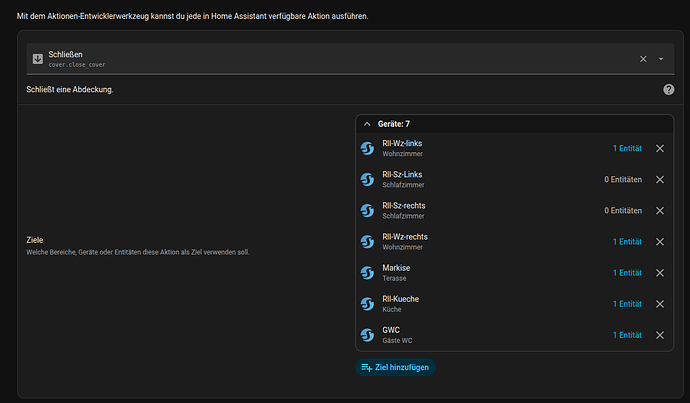
Task: Select the Rll-Sz-rechts Schlafzimmer device row
Action: click(x=480, y=210)
